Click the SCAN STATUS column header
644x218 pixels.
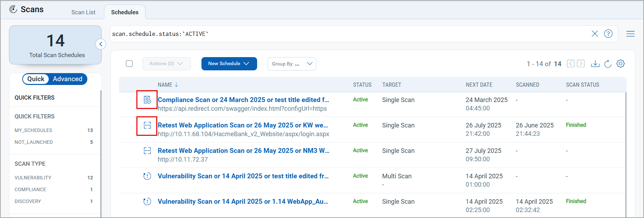pyautogui.click(x=582, y=85)
